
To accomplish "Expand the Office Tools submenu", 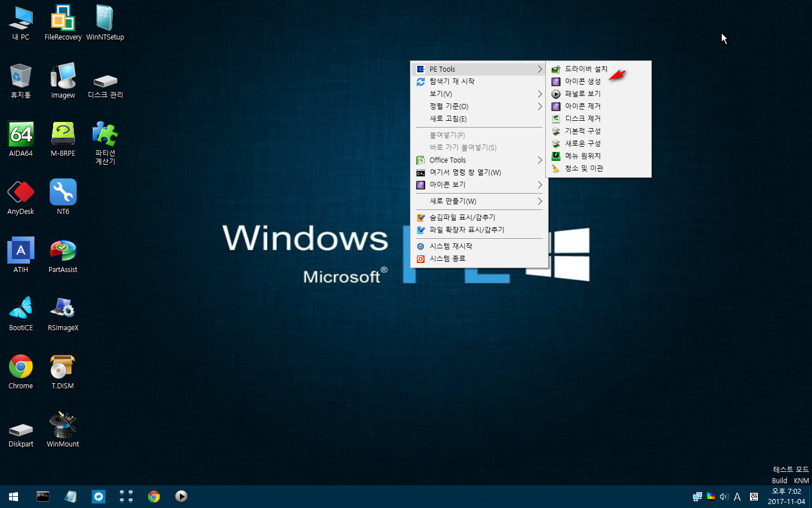I will point(479,160).
